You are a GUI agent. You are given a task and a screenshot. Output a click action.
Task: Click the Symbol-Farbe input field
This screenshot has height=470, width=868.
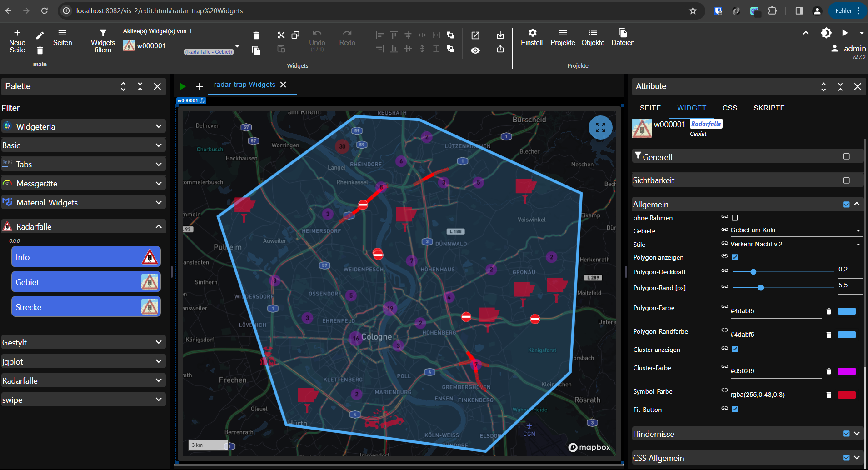[x=776, y=395]
